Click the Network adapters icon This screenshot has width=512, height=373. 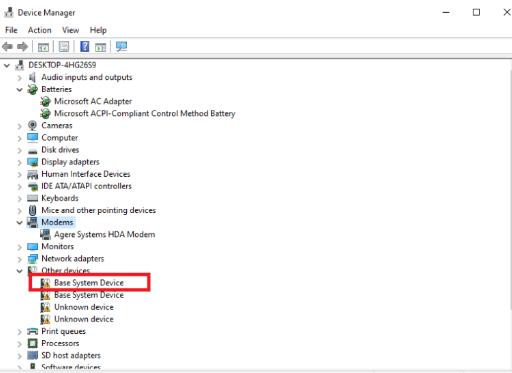[x=33, y=259]
